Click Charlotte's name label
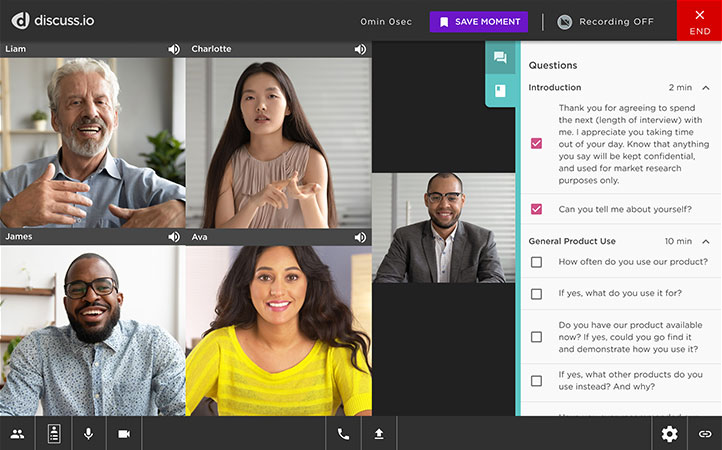The image size is (722, 450). click(211, 49)
